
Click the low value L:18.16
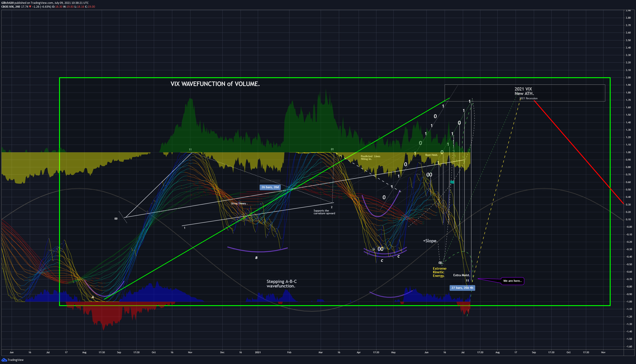point(79,7)
